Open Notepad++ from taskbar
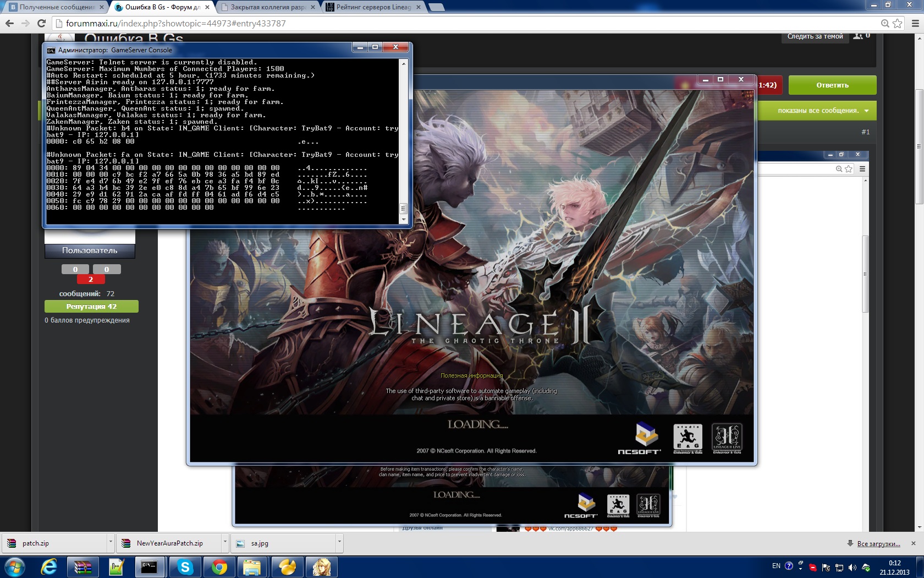 coord(117,567)
